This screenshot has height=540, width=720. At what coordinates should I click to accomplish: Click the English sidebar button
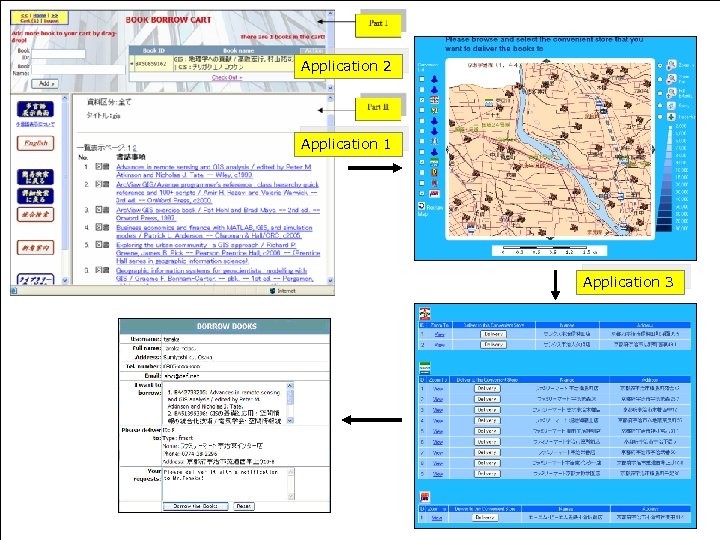point(35,143)
